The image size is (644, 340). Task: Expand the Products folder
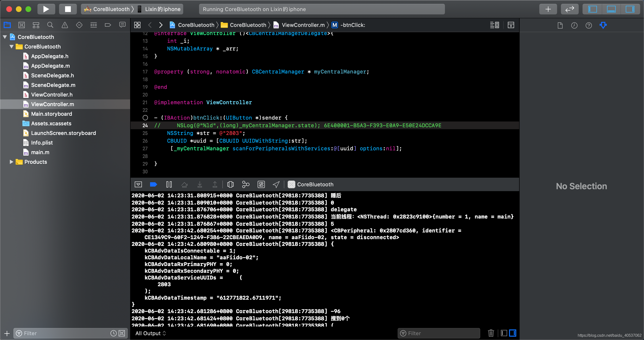pyautogui.click(x=12, y=162)
